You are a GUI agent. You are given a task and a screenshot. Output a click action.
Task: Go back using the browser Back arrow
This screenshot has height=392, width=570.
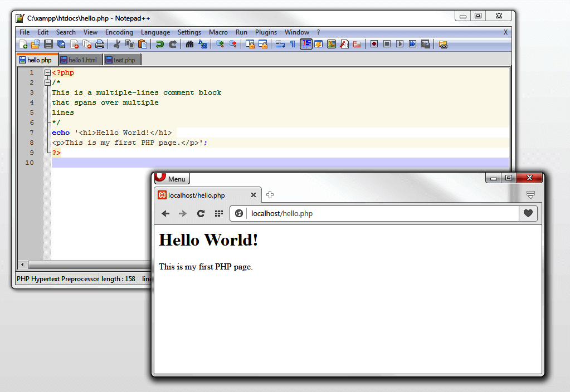165,213
